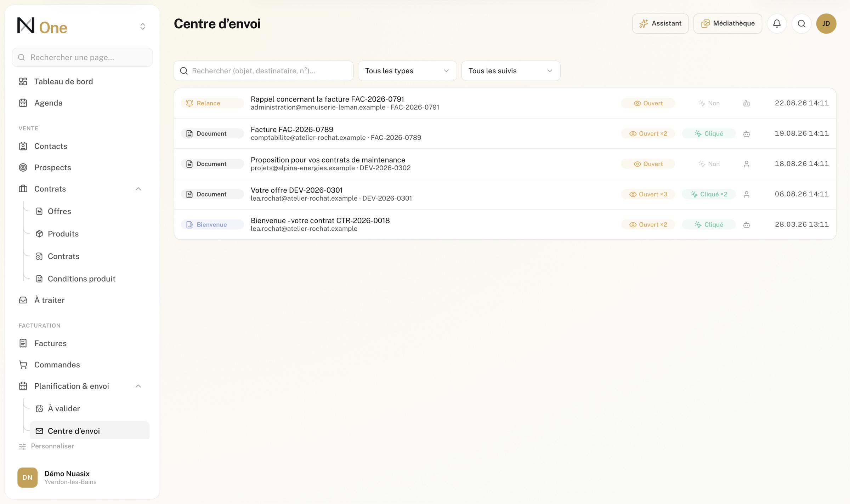Open the Tous les suivis dropdown
This screenshot has width=850, height=504.
point(511,71)
